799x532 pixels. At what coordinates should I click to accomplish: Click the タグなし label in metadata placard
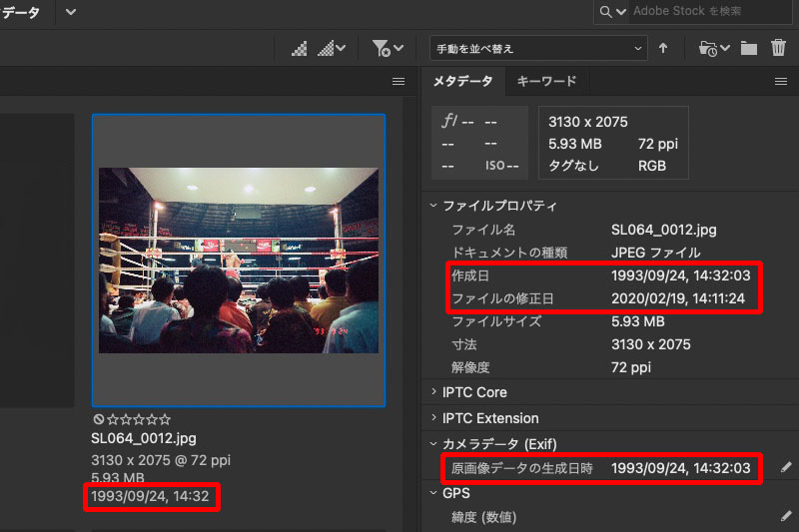573,166
